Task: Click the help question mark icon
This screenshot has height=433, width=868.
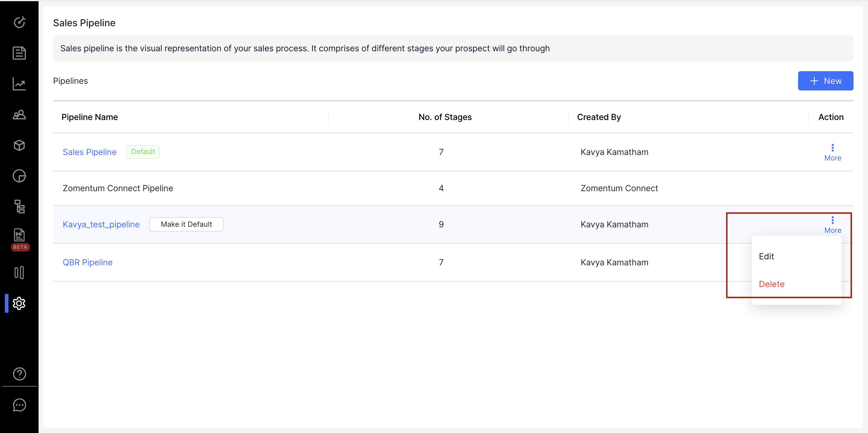Action: point(19,374)
